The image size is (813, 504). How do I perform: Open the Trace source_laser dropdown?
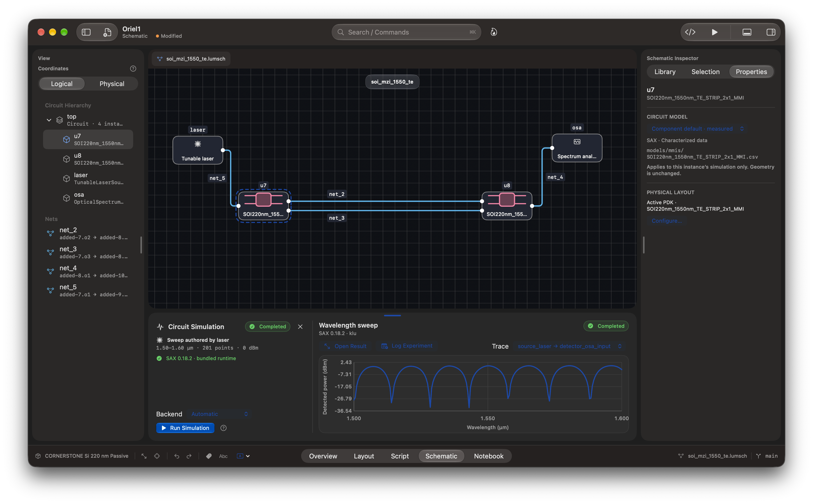point(569,346)
